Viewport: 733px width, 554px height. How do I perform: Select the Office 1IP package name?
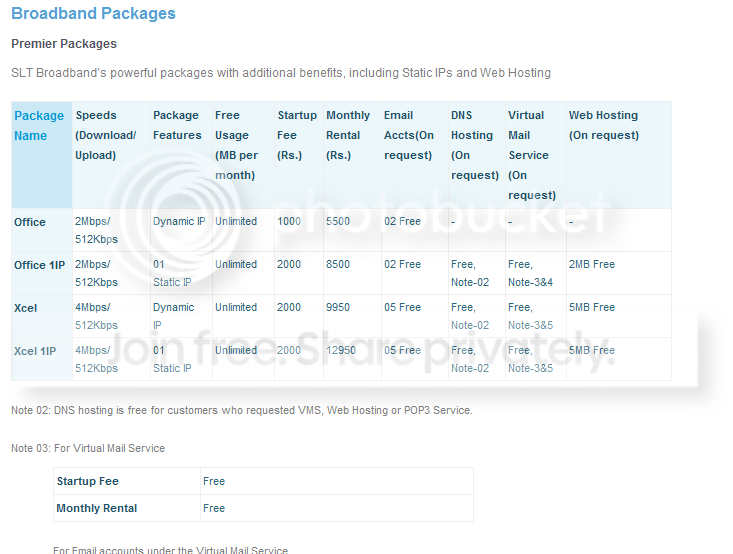39,265
